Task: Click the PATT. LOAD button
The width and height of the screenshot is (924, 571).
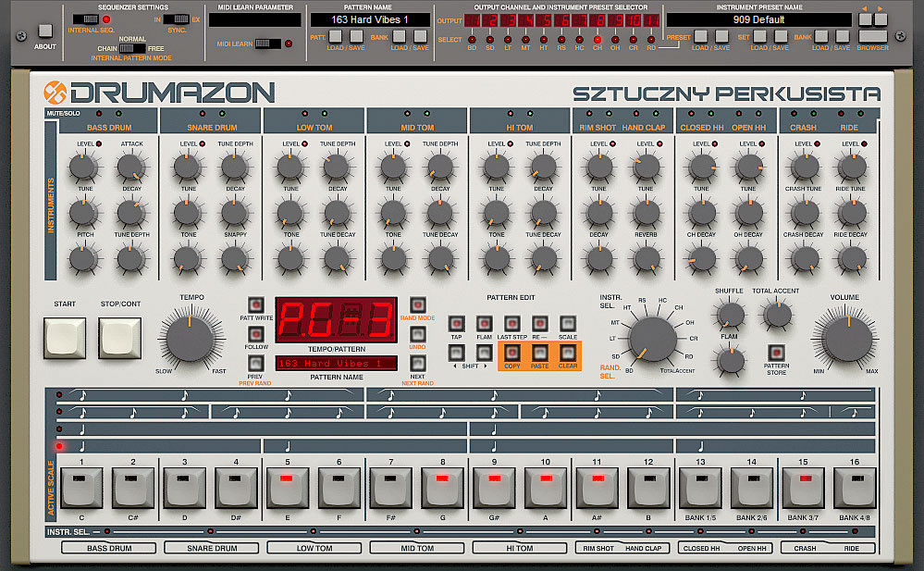Action: coord(336,37)
